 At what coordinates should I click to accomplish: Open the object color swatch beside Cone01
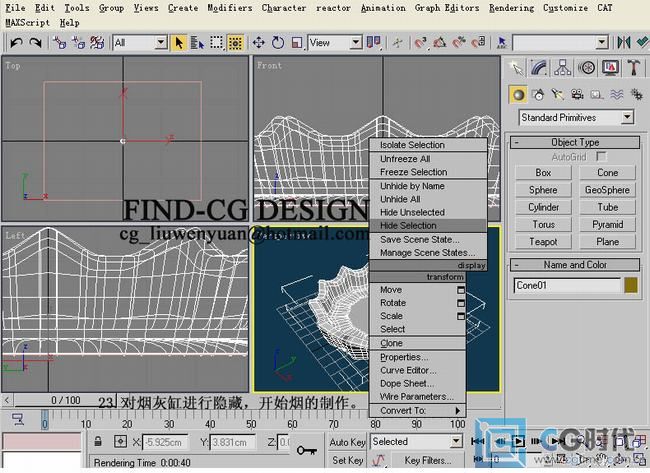pyautogui.click(x=631, y=285)
